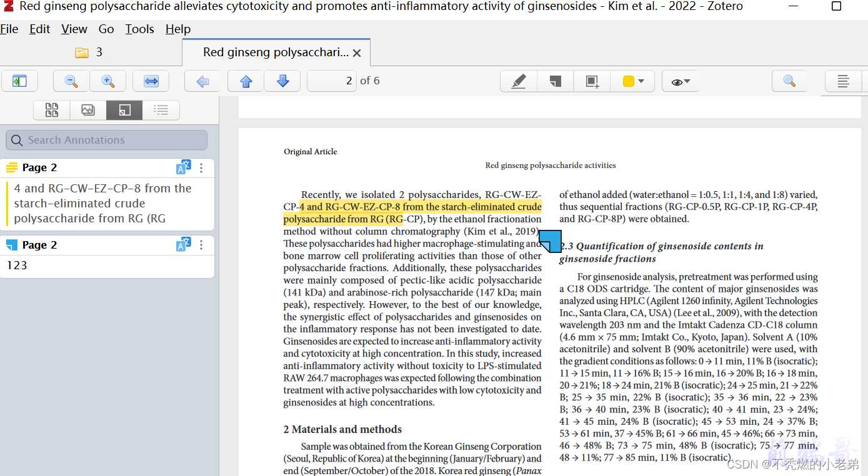Select the highlight text tool
This screenshot has height=476, width=868.
tap(519, 81)
